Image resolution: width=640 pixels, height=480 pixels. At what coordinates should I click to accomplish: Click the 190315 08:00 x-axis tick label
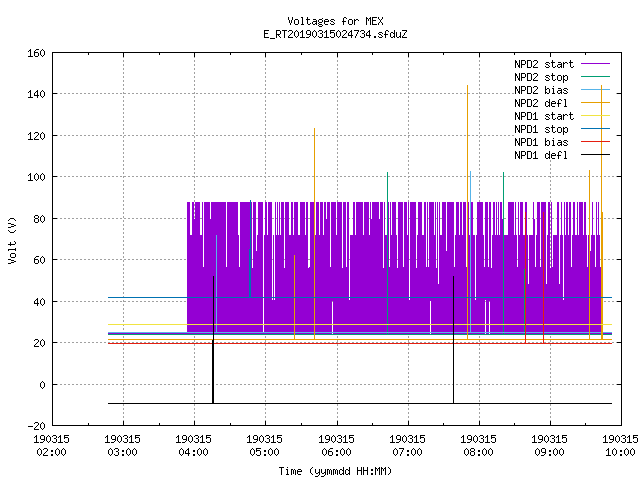(x=478, y=446)
